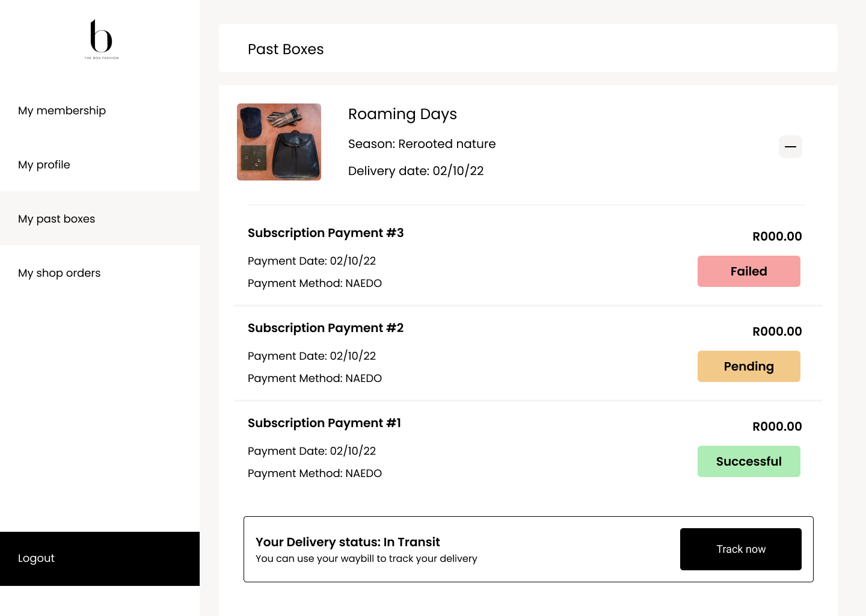Open My membership page
The height and width of the screenshot is (616, 866).
[x=62, y=110]
